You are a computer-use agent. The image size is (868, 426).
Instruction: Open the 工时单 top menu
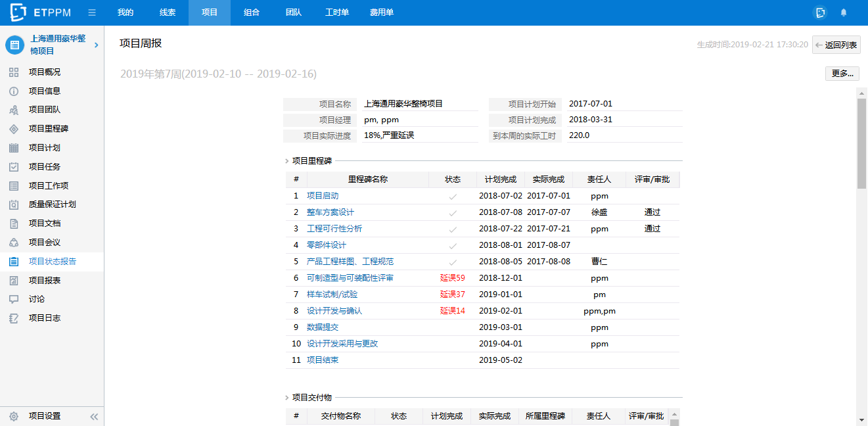click(337, 12)
